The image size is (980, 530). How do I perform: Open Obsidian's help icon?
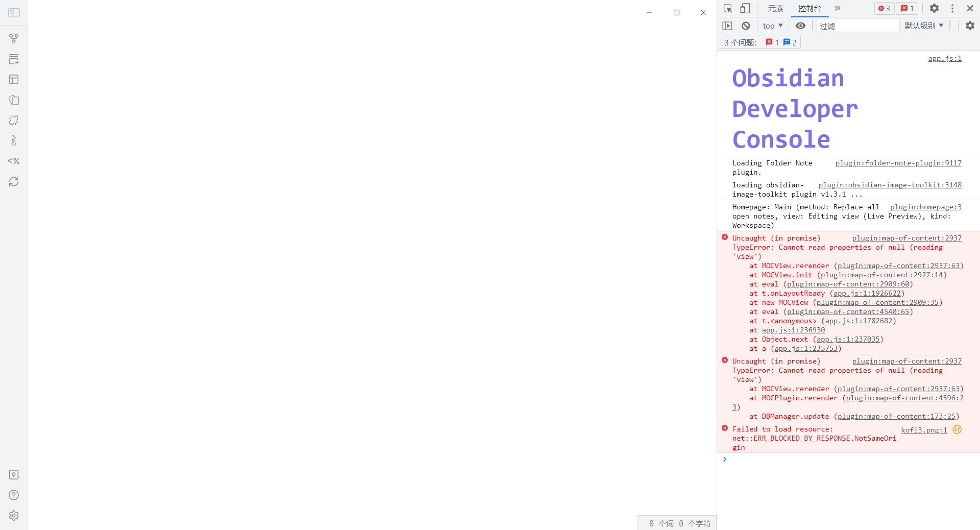point(13,495)
